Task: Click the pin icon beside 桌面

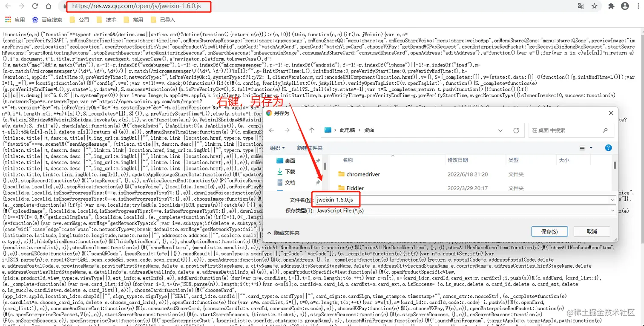Action: coord(318,161)
